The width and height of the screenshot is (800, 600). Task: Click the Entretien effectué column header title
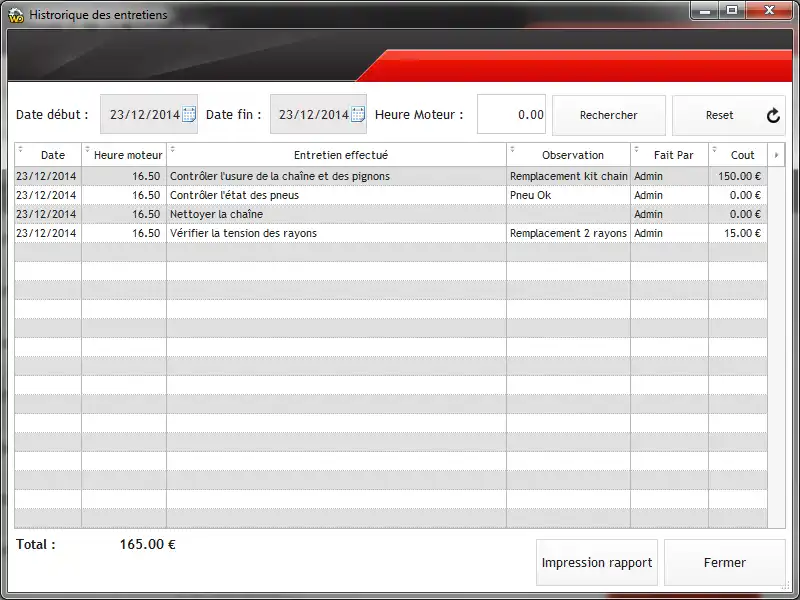click(x=341, y=155)
